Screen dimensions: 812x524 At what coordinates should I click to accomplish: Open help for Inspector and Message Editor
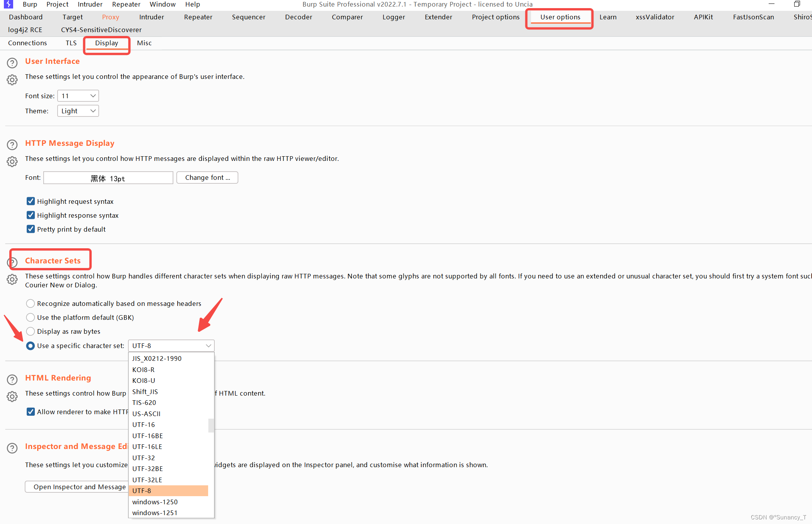tap(12, 448)
